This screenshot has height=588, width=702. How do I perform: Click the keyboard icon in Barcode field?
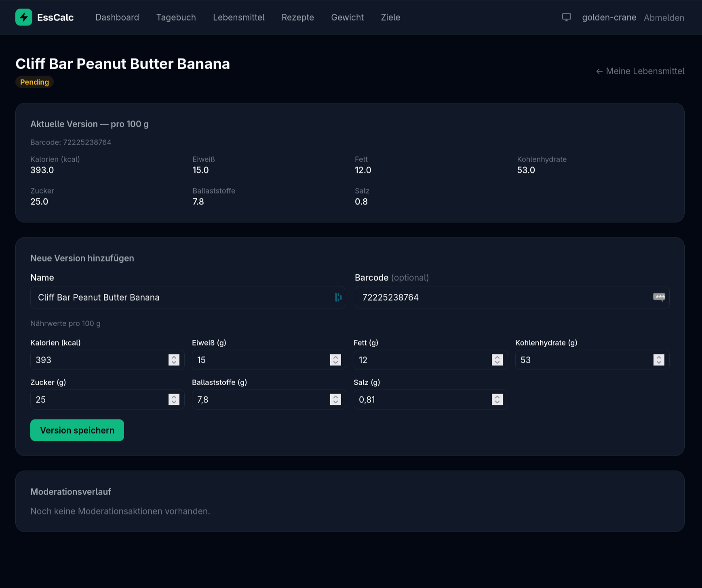pos(659,297)
